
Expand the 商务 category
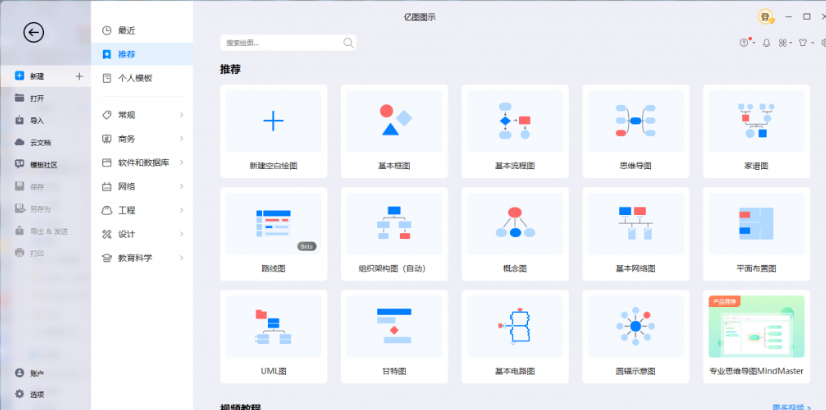(x=142, y=139)
